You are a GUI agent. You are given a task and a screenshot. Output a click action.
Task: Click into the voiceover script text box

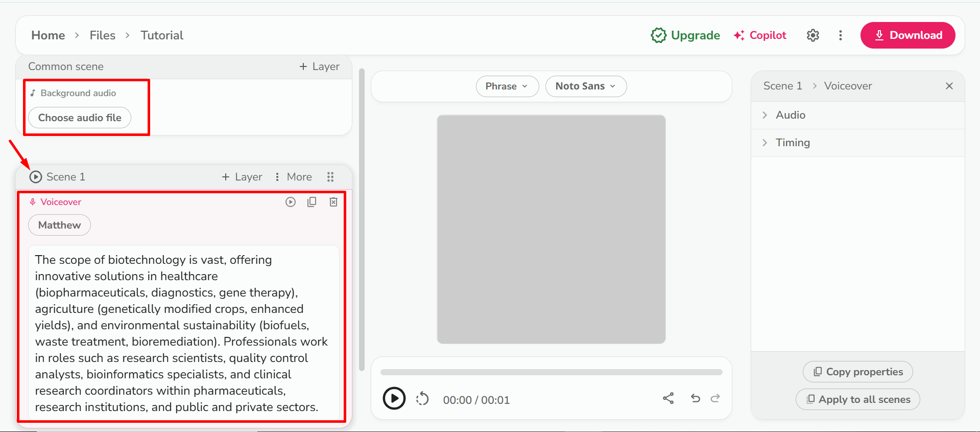click(x=184, y=333)
